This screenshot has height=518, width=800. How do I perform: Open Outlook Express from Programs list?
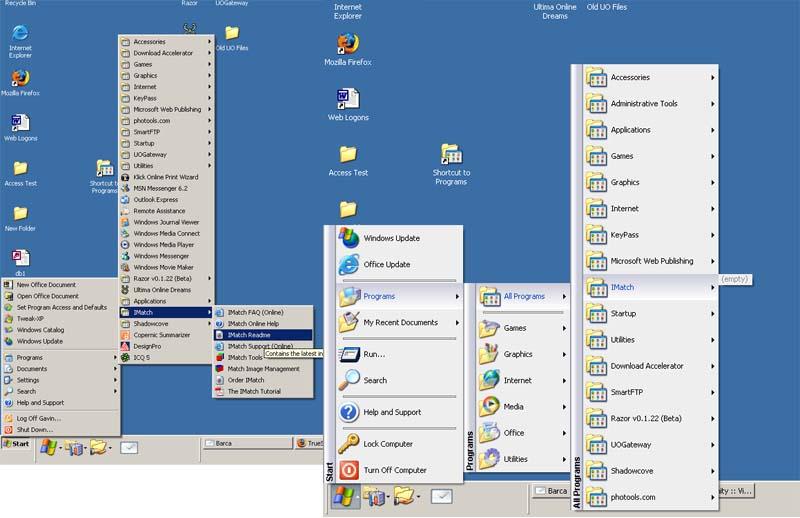click(x=166, y=200)
